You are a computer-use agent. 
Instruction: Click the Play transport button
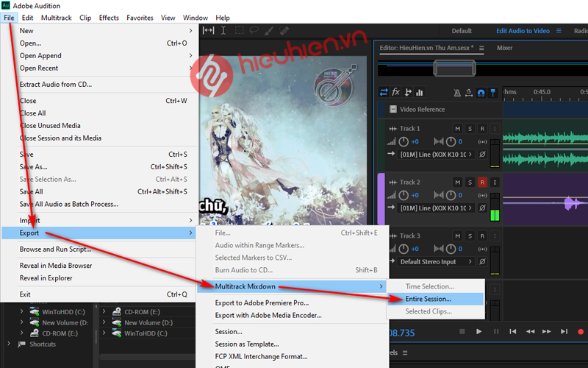pos(478,332)
